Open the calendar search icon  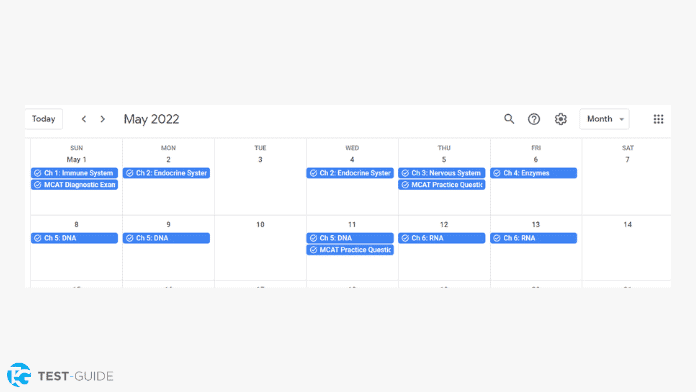click(509, 119)
